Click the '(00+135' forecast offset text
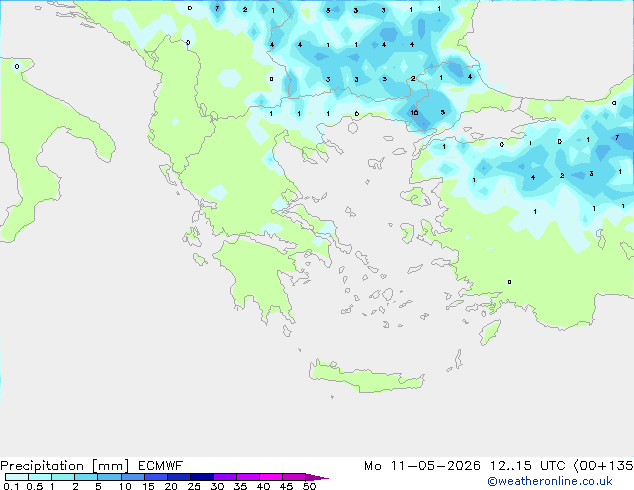Image resolution: width=634 pixels, height=490 pixels. (604, 466)
